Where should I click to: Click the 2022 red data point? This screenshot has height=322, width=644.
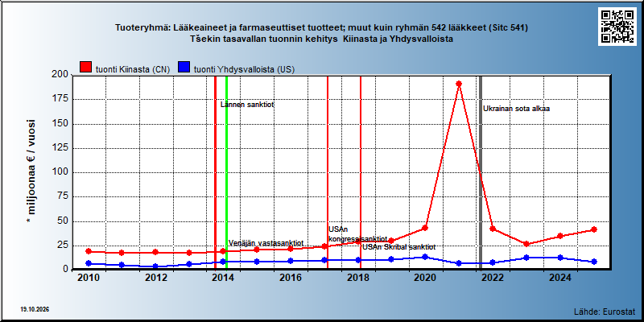493,229
